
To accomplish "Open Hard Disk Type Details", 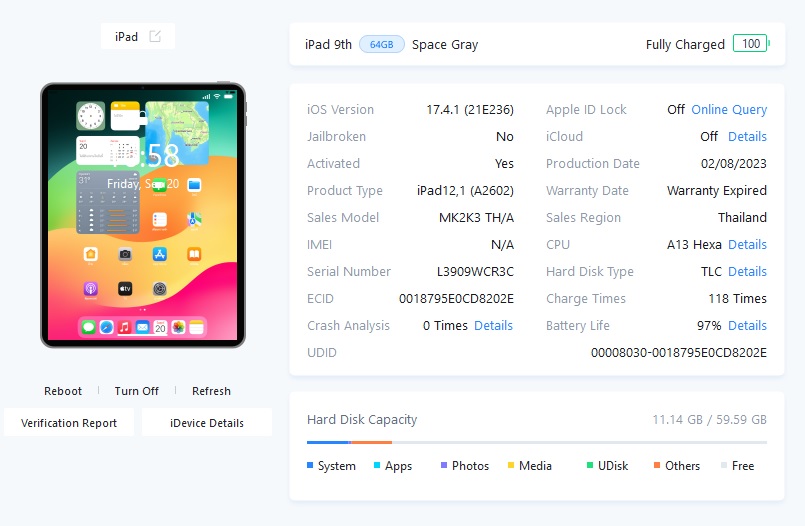I will [747, 271].
